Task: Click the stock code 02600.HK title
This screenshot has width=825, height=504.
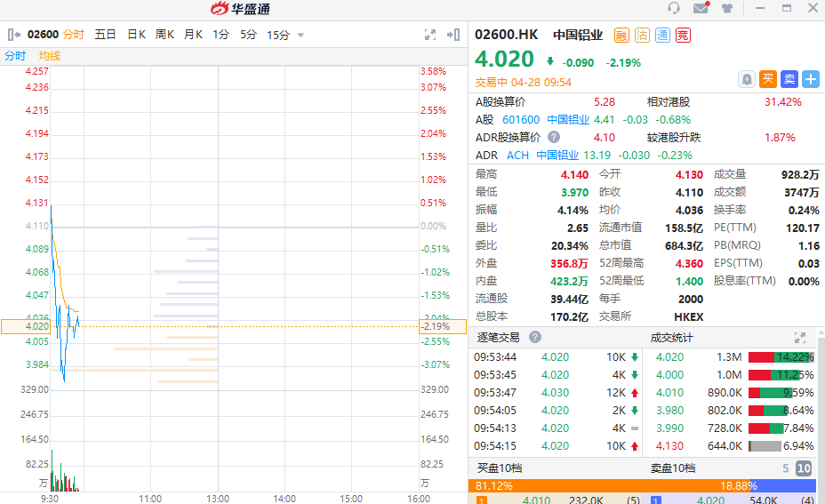Action: coord(506,35)
